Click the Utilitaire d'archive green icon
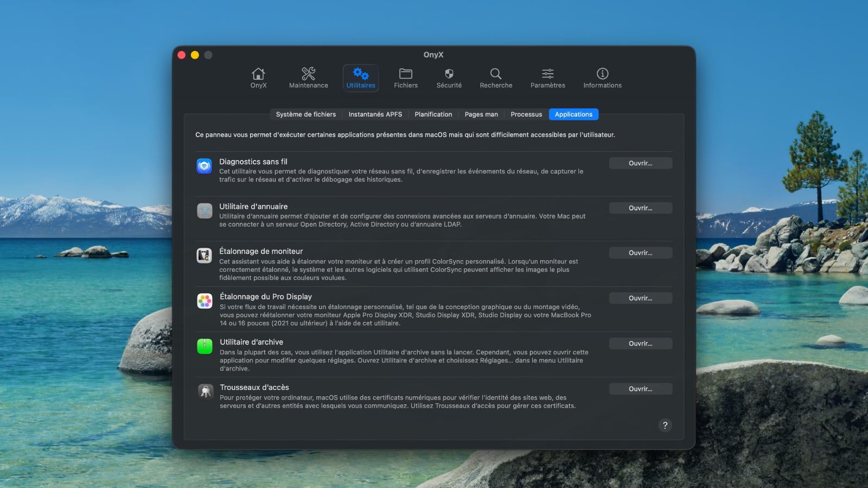Image resolution: width=868 pixels, height=488 pixels. coord(205,346)
